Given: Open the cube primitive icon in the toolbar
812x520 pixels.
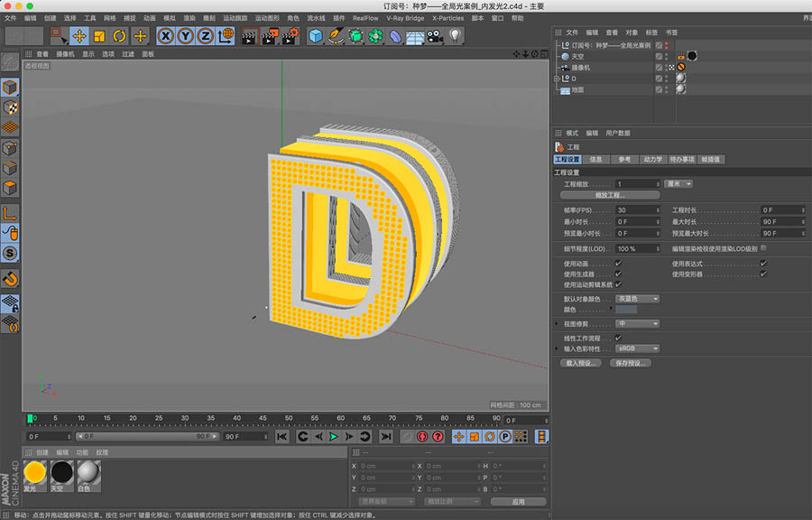Looking at the screenshot, I should point(316,35).
